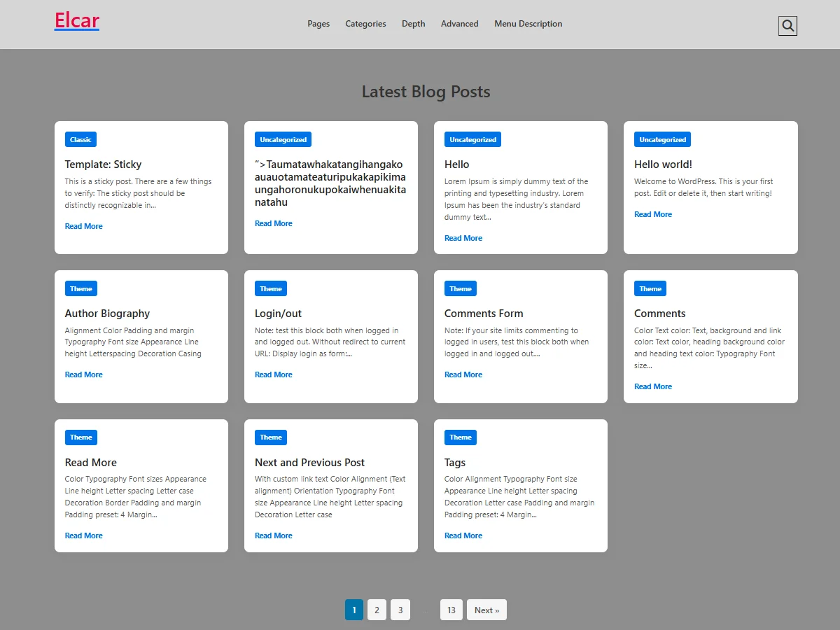Open the Author Biography post
This screenshot has height=630, width=840.
coord(107,314)
